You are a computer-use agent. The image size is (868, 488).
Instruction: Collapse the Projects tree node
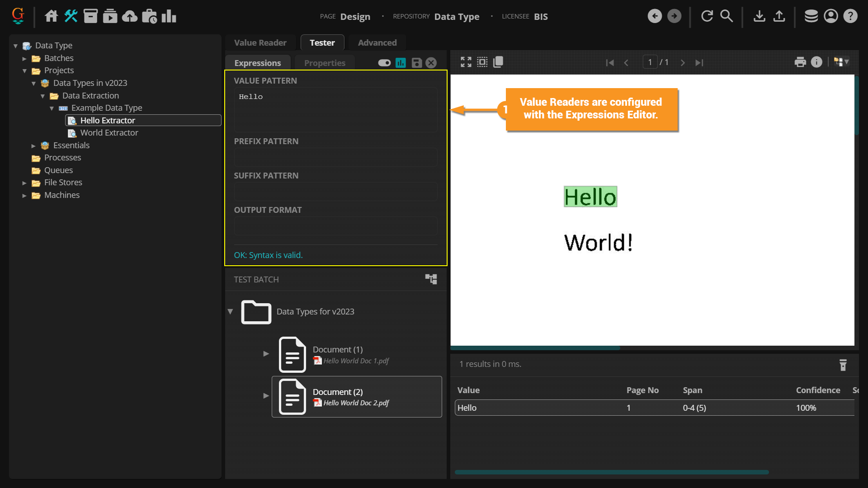(x=24, y=71)
